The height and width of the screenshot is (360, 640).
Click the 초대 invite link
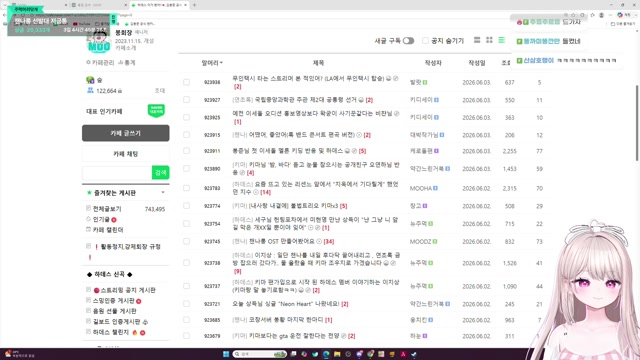pyautogui.click(x=160, y=91)
